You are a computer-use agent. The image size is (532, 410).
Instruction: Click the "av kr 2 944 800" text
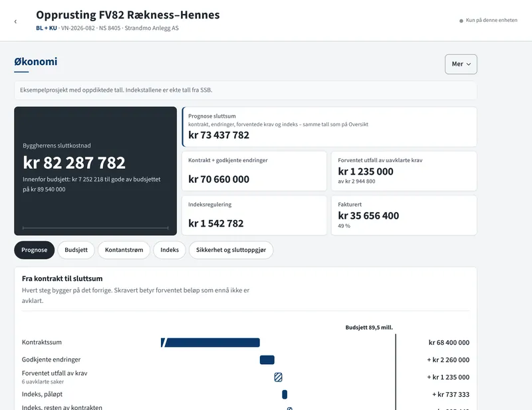tap(356, 181)
